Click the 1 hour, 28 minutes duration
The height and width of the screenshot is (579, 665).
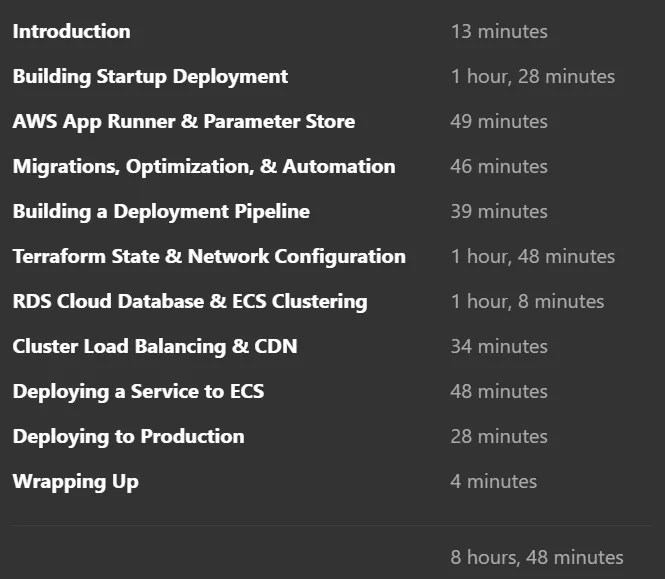point(533,77)
